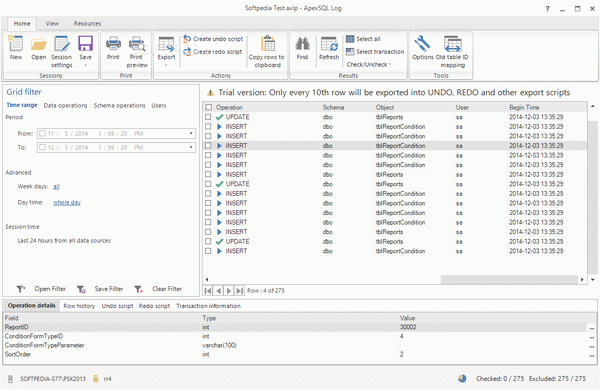The width and height of the screenshot is (600, 390).
Task: Open the Data operations filter tab
Action: (x=65, y=105)
